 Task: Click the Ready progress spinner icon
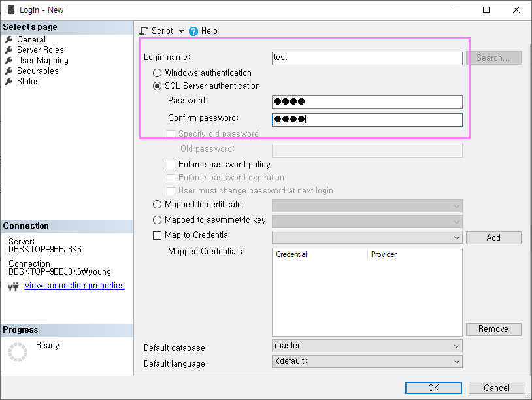click(x=18, y=352)
